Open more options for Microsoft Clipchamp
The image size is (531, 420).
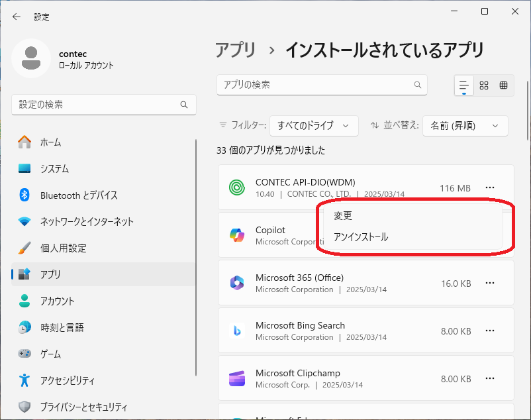[x=490, y=379]
